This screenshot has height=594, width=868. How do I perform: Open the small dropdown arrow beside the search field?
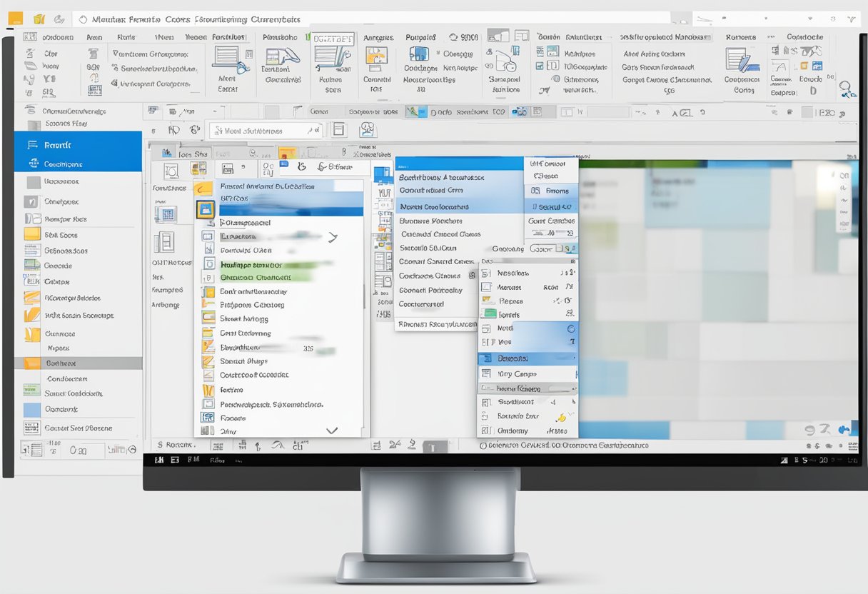click(311, 131)
